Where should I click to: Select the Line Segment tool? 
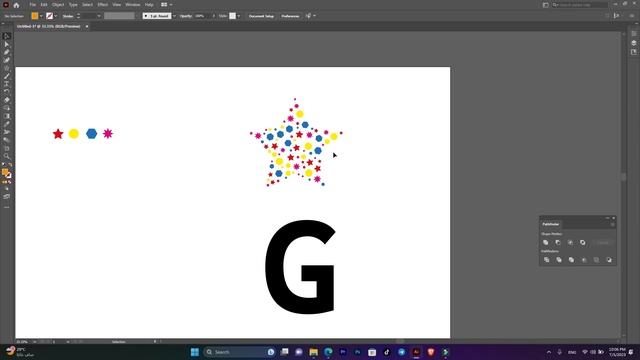[7, 76]
